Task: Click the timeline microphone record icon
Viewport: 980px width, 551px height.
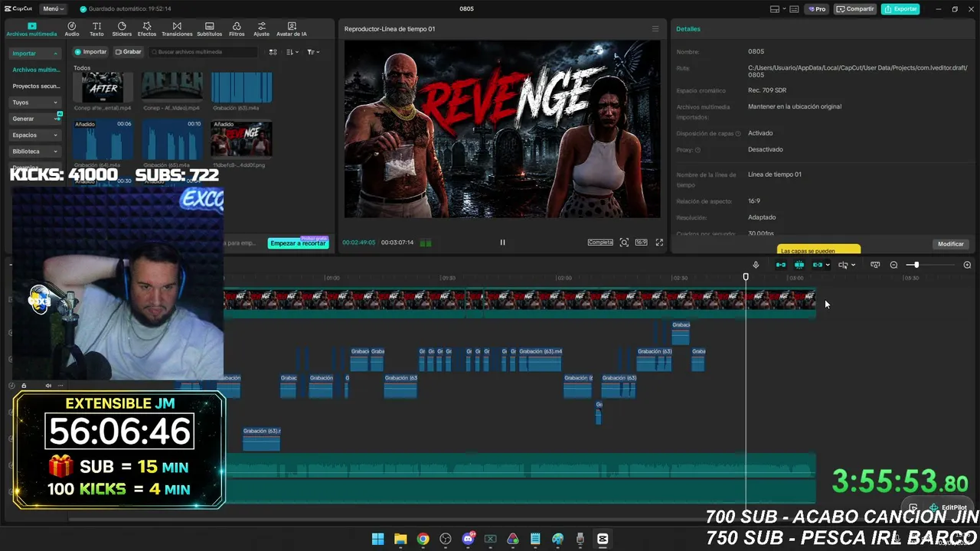Action: click(x=756, y=265)
